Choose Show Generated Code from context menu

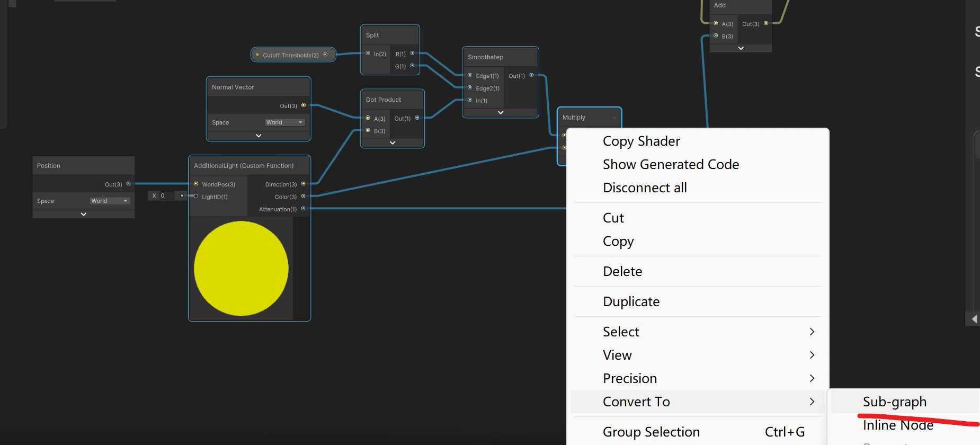pyautogui.click(x=671, y=164)
